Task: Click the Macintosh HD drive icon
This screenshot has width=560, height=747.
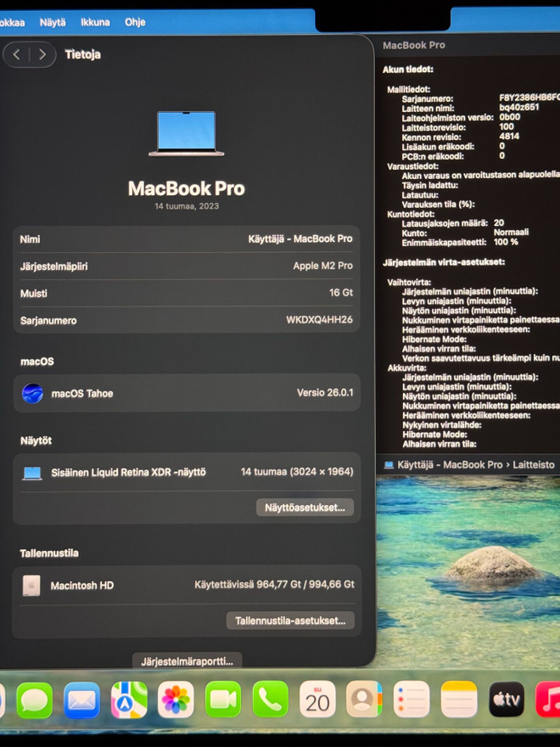Action: (x=31, y=586)
